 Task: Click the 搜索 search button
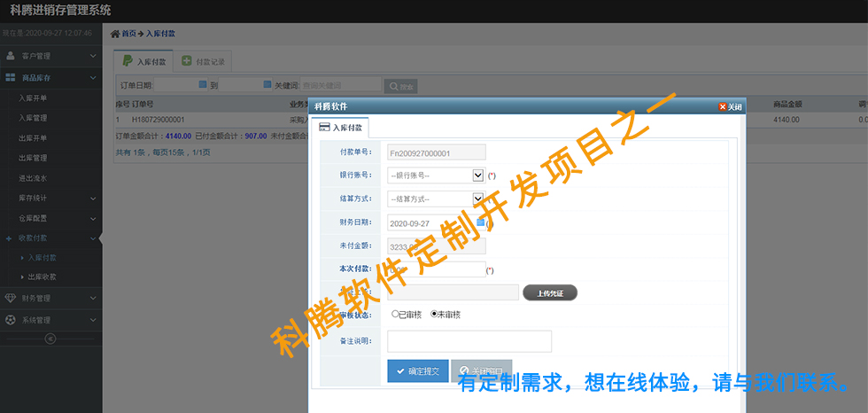(x=400, y=86)
